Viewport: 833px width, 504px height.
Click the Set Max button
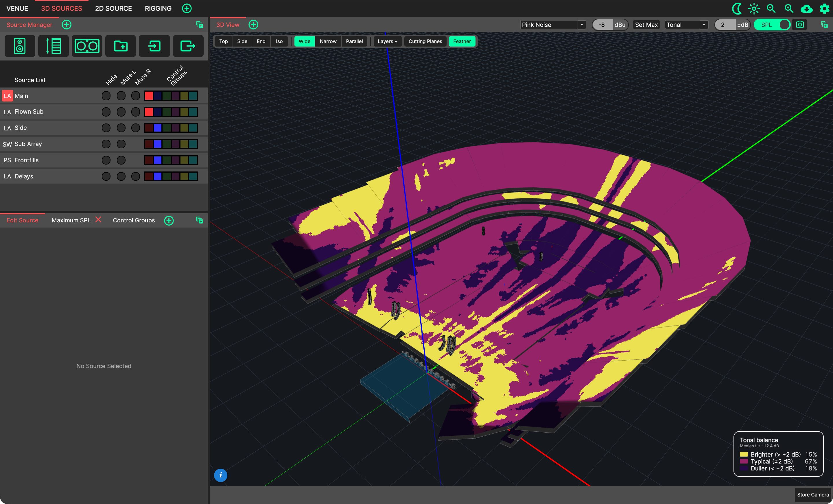coord(646,25)
